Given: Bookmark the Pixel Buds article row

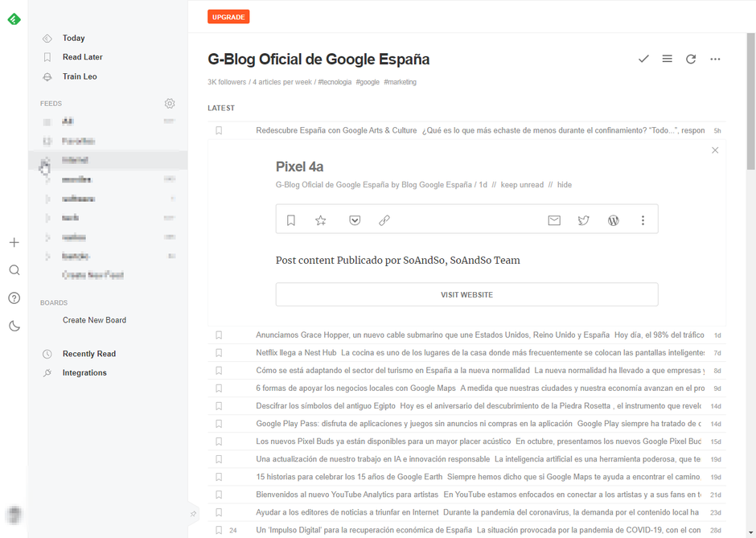Looking at the screenshot, I should (x=219, y=441).
